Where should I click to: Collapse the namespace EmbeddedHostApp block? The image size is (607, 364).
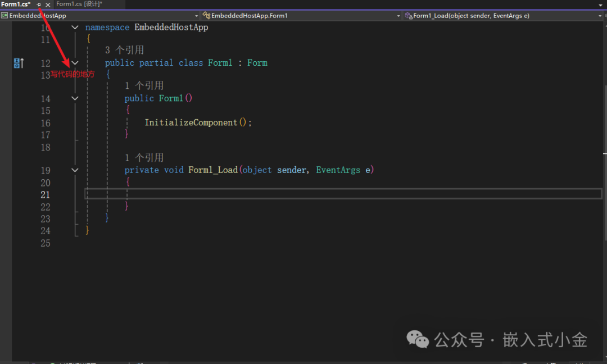tap(75, 28)
